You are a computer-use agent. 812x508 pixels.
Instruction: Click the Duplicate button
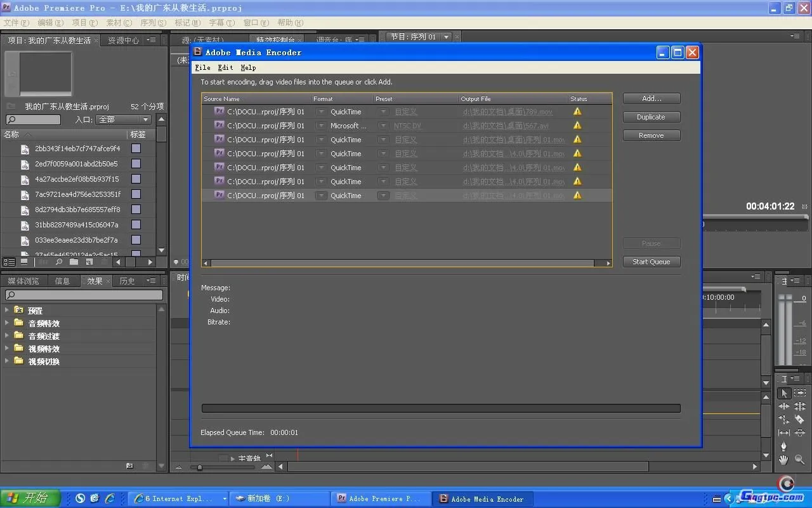(x=651, y=117)
